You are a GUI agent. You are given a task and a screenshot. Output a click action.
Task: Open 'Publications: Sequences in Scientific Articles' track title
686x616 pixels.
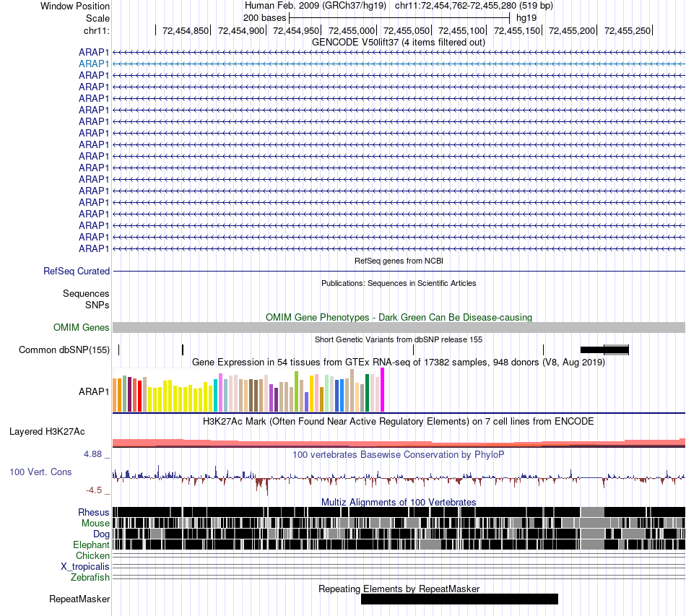(399, 283)
